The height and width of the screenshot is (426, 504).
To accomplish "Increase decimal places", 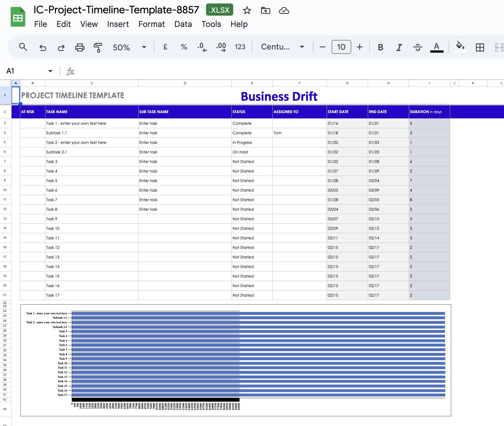I will pos(221,47).
